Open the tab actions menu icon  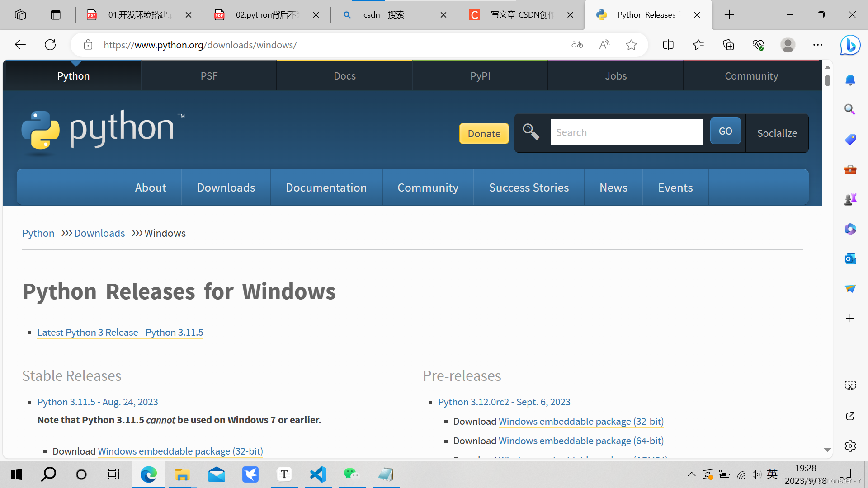click(56, 15)
